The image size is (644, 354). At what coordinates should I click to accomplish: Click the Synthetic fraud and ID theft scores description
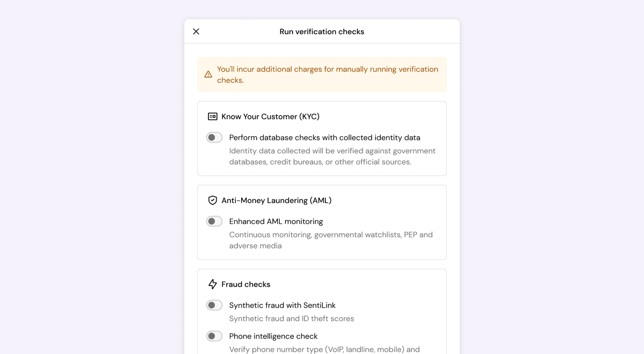click(x=291, y=318)
